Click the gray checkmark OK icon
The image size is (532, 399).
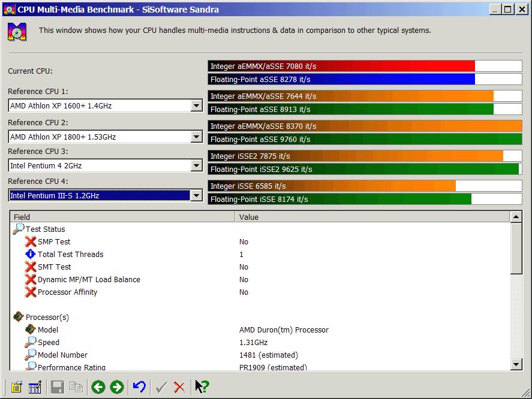click(x=161, y=387)
